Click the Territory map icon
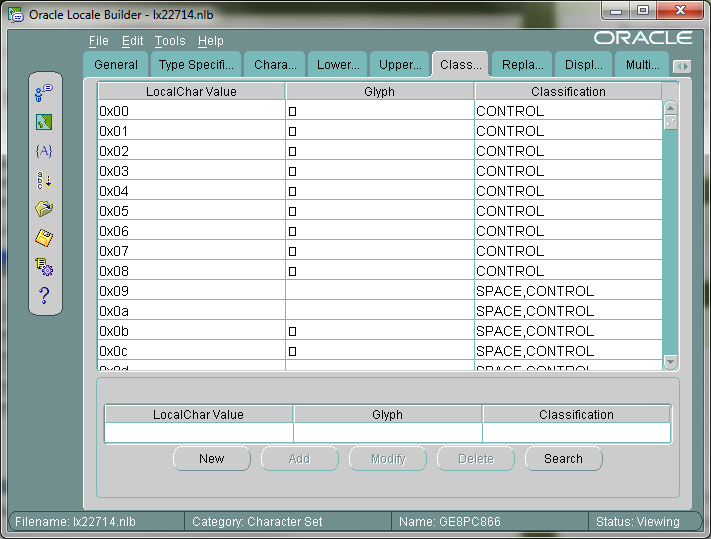The height and width of the screenshot is (539, 711). [x=44, y=122]
